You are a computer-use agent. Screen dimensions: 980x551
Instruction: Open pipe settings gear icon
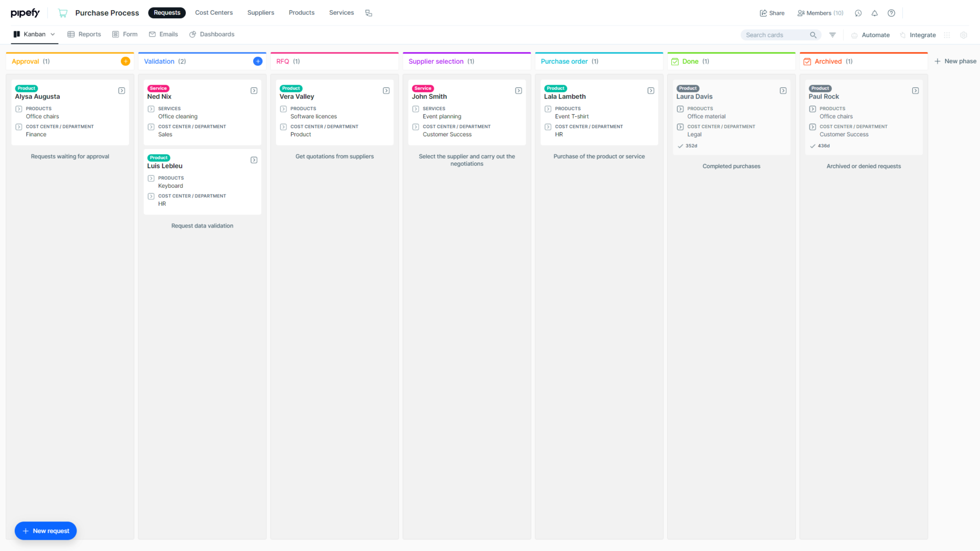click(964, 35)
